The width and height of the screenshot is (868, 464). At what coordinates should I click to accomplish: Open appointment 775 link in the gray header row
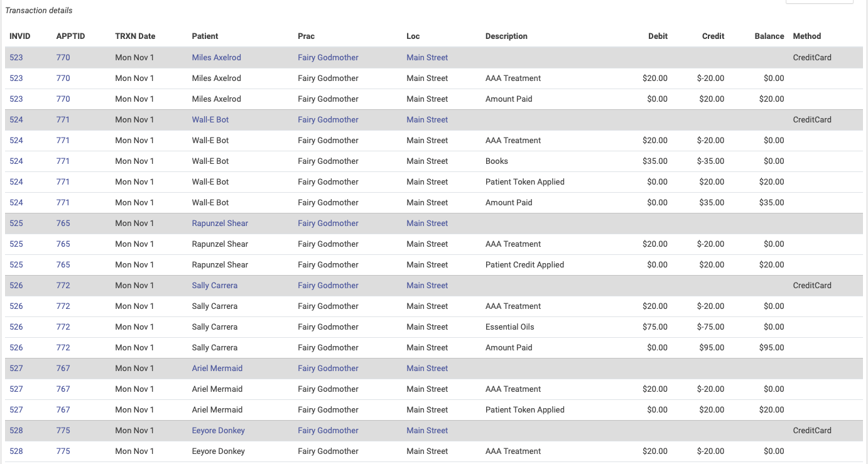click(x=63, y=430)
